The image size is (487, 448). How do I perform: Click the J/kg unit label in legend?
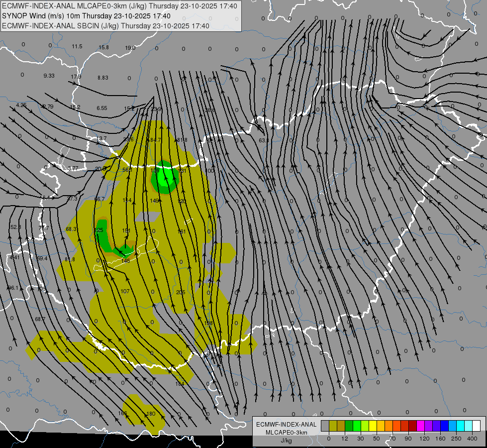[x=286, y=441]
